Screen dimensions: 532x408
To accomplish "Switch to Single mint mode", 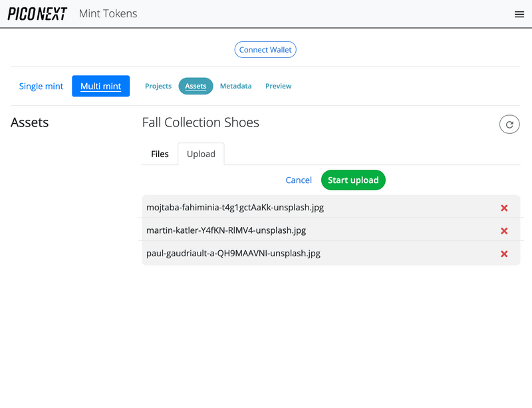I will click(41, 87).
